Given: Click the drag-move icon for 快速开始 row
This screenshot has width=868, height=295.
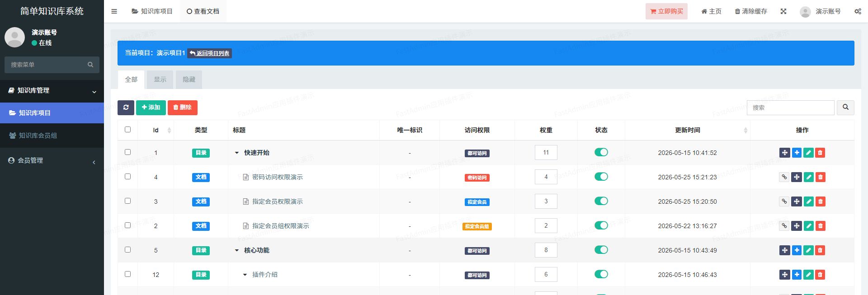Looking at the screenshot, I should [784, 153].
